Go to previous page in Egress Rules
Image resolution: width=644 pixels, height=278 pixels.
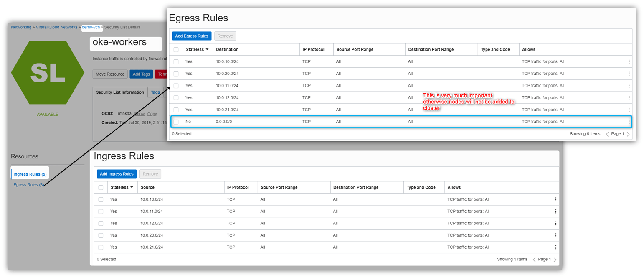[x=607, y=134]
